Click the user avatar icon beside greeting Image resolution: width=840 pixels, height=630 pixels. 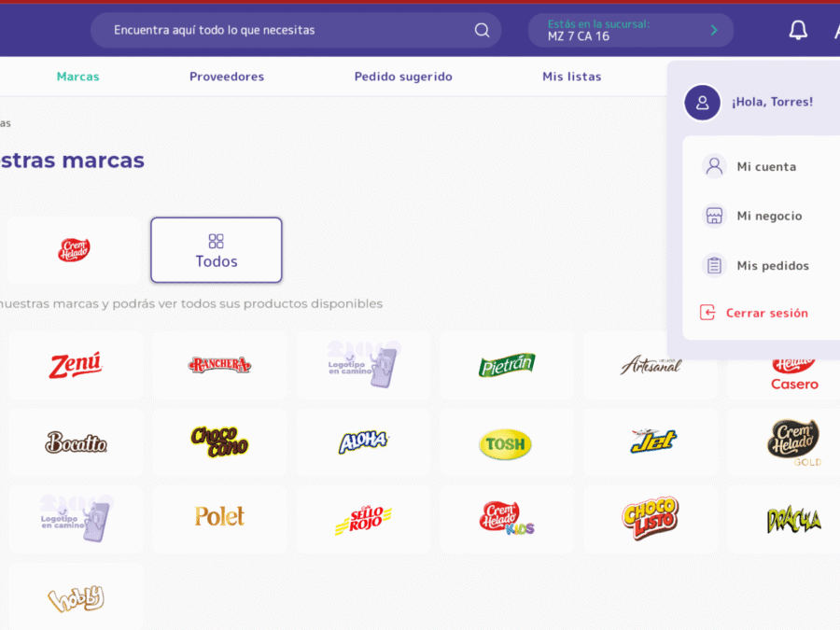[702, 103]
